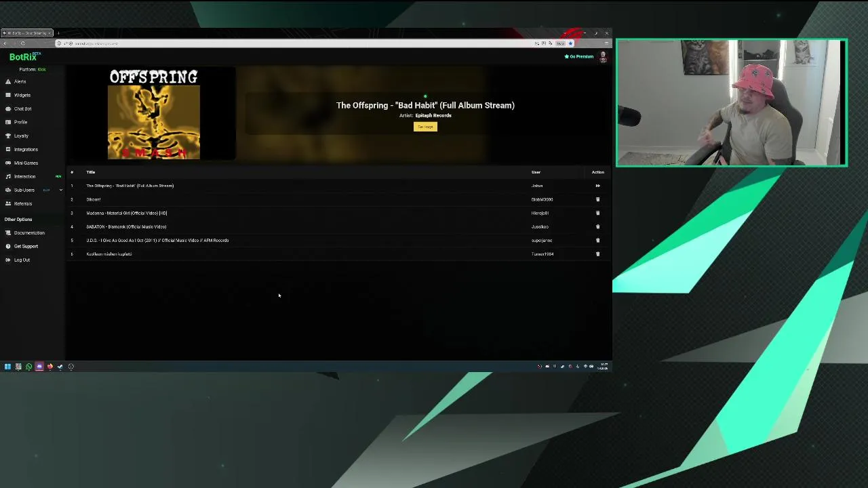Log Out of BotRix

22,260
